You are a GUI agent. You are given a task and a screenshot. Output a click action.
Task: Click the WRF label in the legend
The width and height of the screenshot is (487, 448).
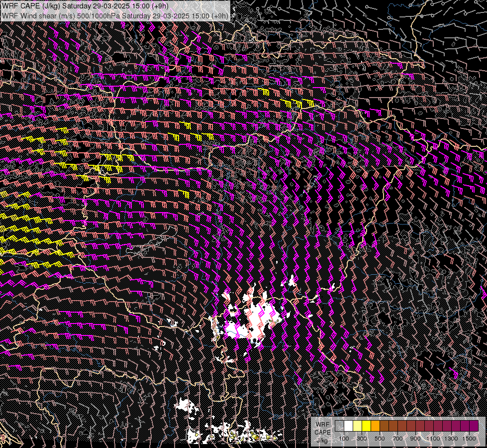tap(323, 425)
